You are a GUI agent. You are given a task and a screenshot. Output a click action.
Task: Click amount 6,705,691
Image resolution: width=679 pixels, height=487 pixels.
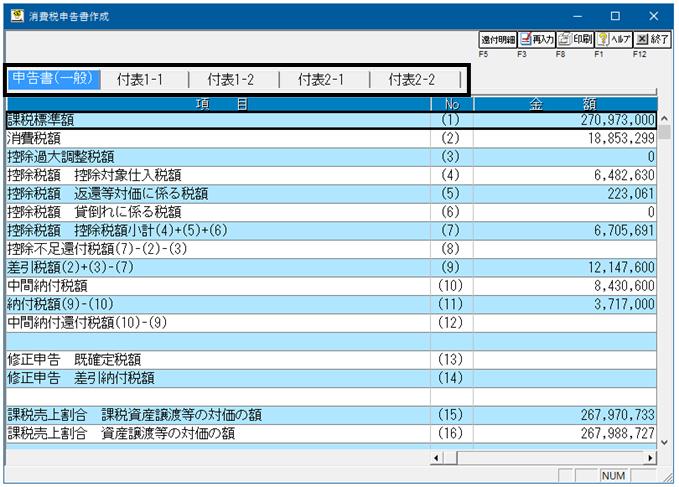[x=624, y=230]
